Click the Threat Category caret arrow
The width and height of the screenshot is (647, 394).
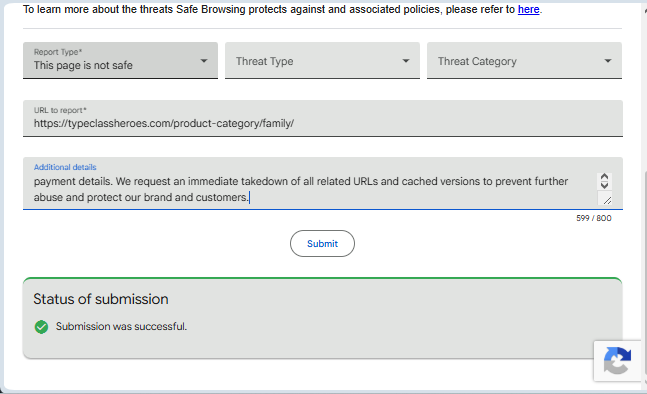pyautogui.click(x=608, y=61)
